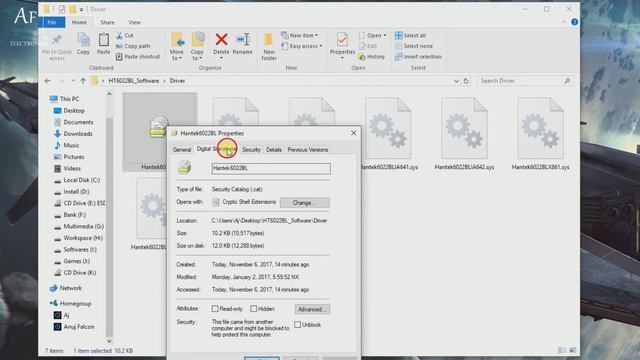The height and width of the screenshot is (360, 640).
Task: Select the Hantek6022BLX861.sys file icon
Action: [540, 128]
